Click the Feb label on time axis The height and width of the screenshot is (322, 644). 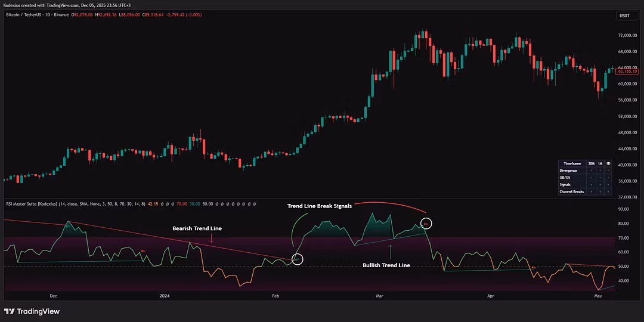[x=275, y=295]
